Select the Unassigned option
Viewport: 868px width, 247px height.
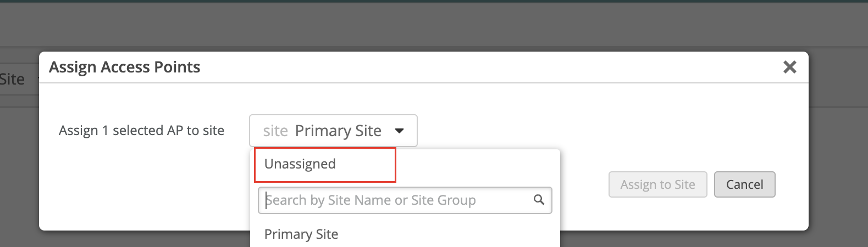300,164
